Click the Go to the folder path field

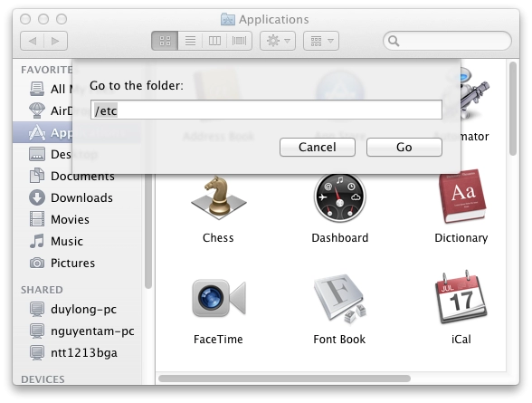coord(266,110)
